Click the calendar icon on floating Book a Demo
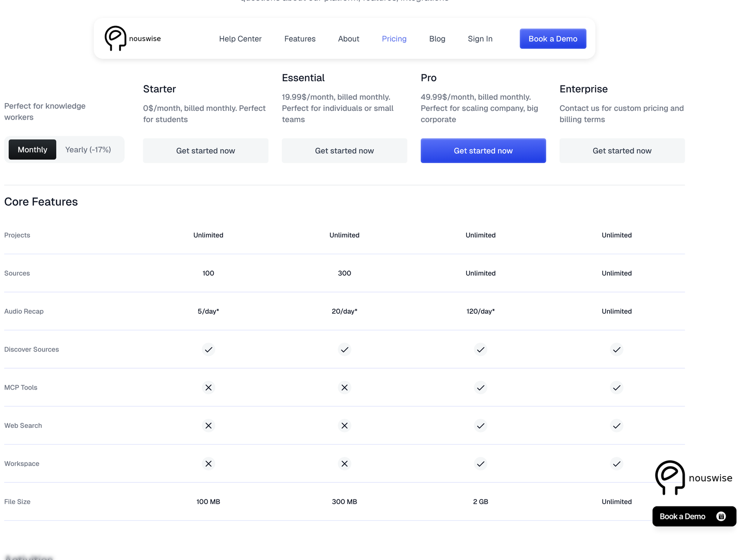Screen dimensions: 739x560 pyautogui.click(x=721, y=517)
